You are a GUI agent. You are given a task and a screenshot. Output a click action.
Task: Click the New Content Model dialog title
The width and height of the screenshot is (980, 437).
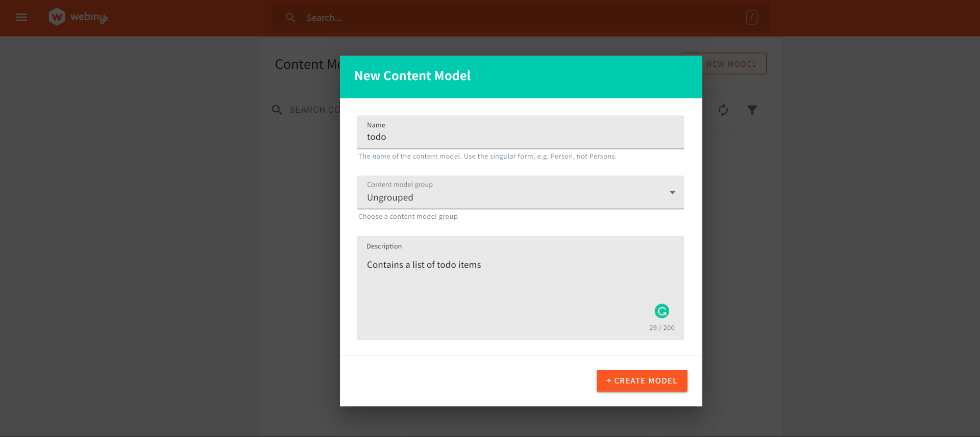[x=412, y=76]
